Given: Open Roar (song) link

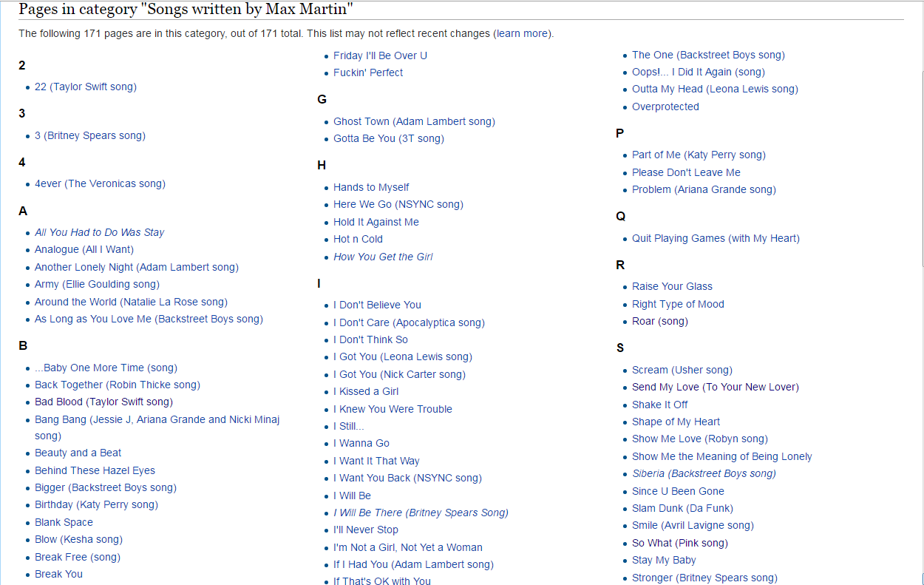Looking at the screenshot, I should coord(659,321).
